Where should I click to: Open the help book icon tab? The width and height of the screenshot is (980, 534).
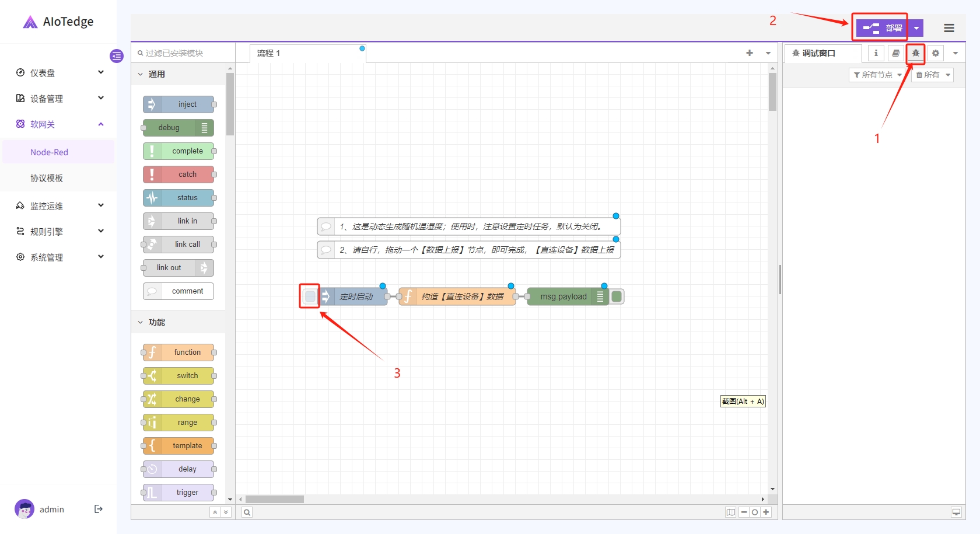click(x=895, y=53)
